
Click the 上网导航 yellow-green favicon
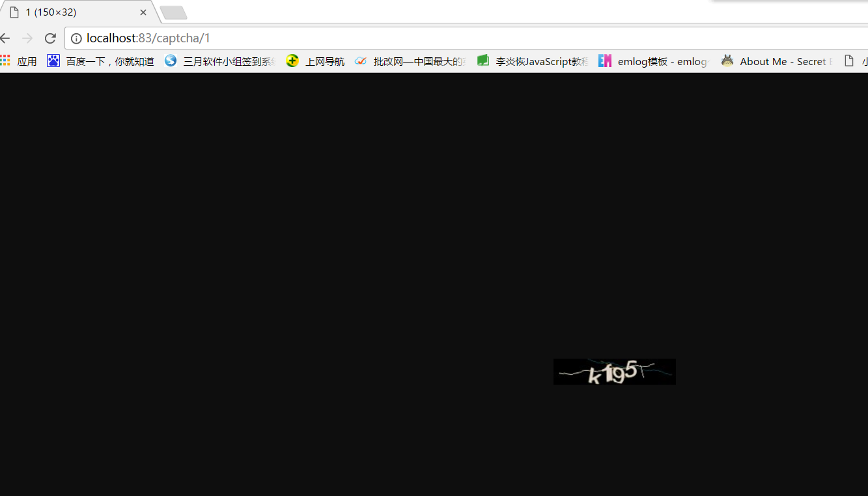pos(292,61)
